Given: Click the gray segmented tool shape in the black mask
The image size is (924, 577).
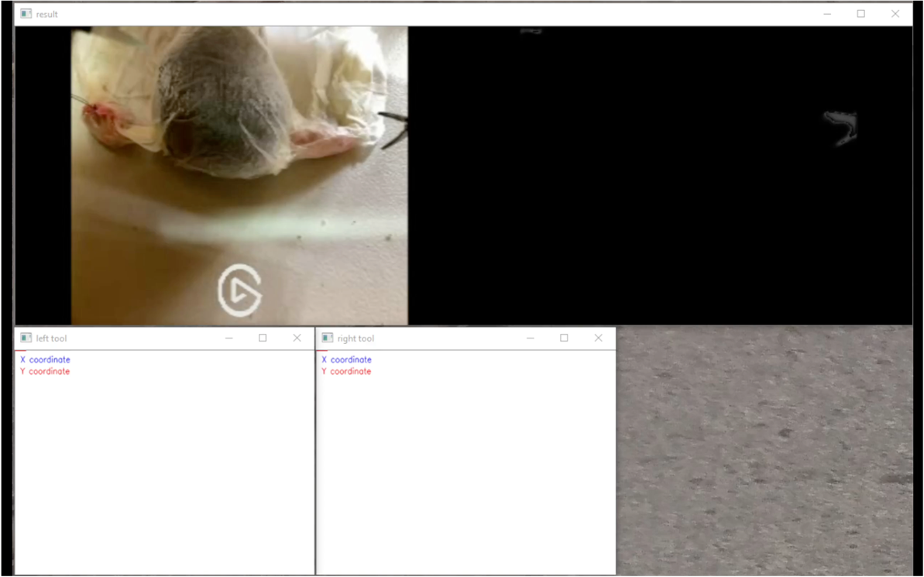Looking at the screenshot, I should click(x=842, y=125).
